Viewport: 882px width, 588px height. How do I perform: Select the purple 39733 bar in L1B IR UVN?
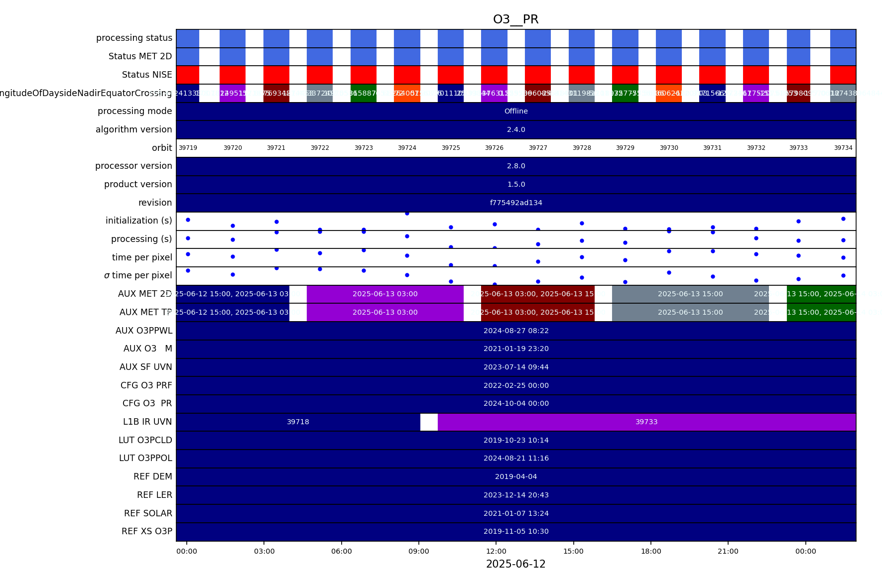(646, 422)
